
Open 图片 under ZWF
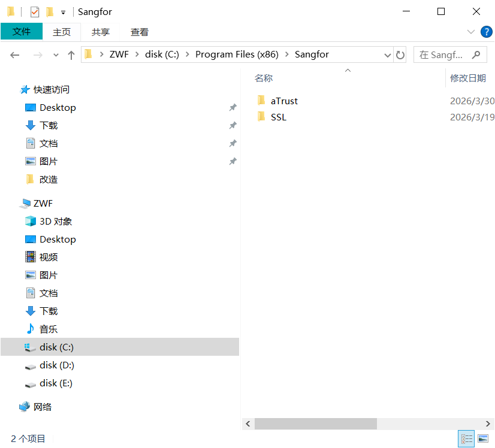pyautogui.click(x=49, y=276)
